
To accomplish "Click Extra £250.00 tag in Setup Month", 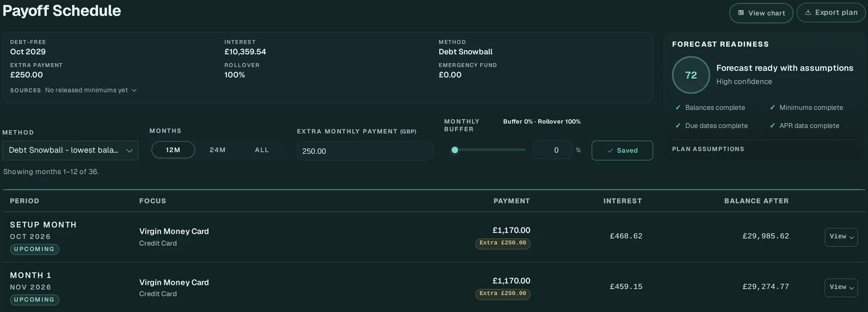I will click(x=503, y=243).
